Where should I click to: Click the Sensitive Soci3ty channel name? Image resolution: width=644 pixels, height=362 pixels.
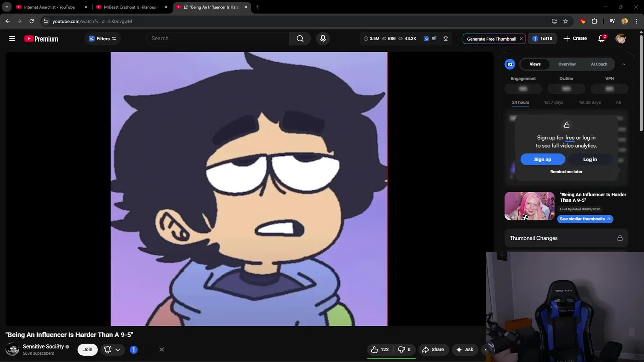click(43, 347)
